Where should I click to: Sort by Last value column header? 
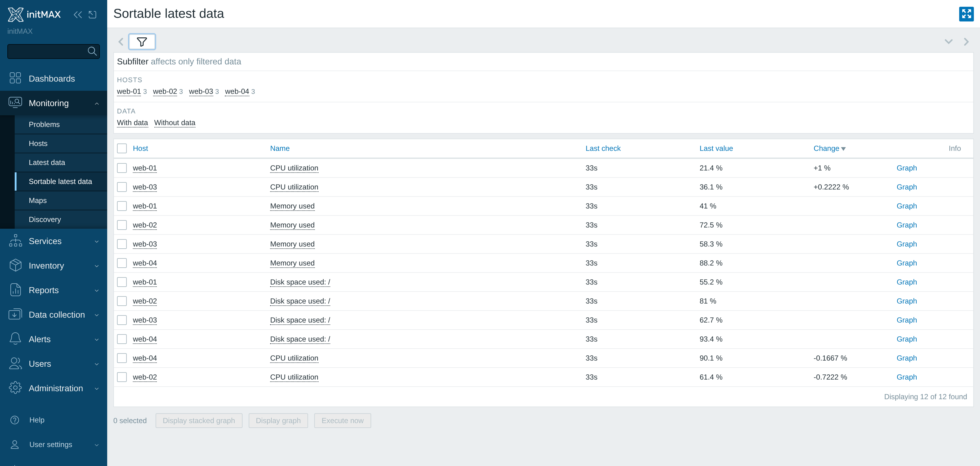coord(716,148)
